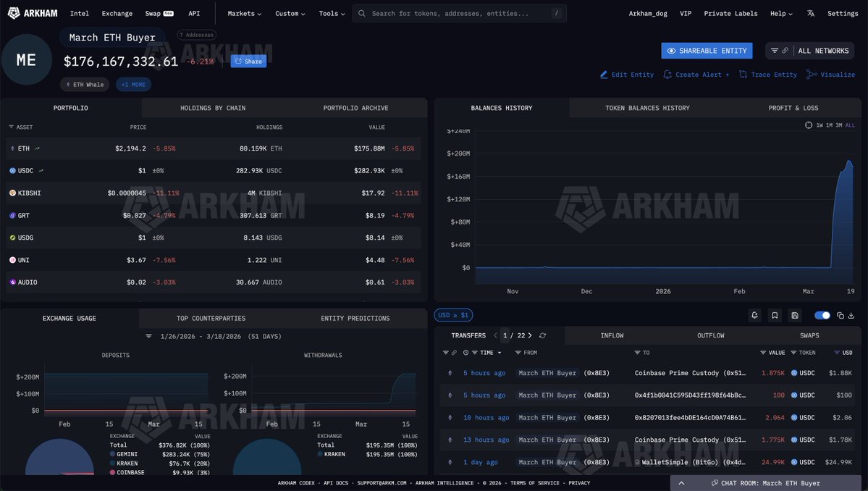The image size is (868, 491).
Task: Open the Swap page
Action: point(159,13)
